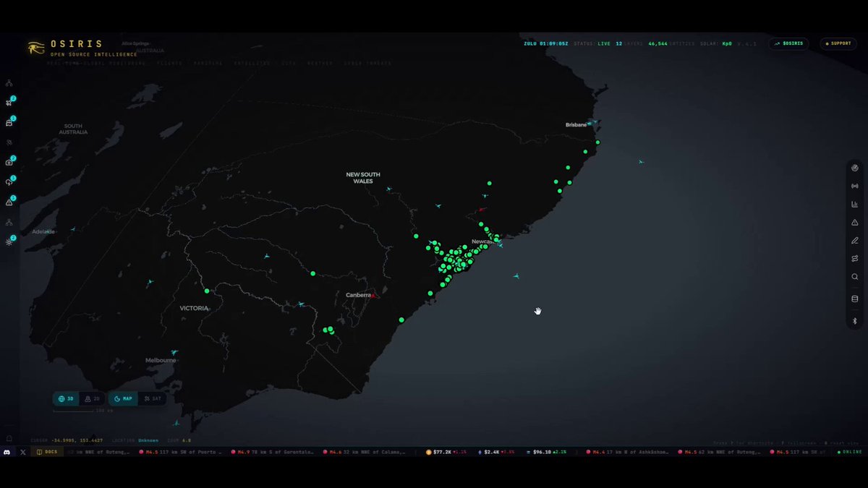This screenshot has height=488, width=868.
Task: Switch the globe to 3D view
Action: click(x=67, y=398)
